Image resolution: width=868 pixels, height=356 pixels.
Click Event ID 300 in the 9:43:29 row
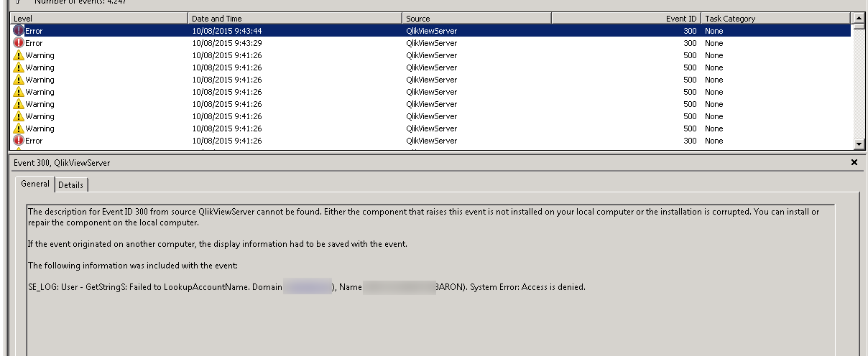(690, 43)
